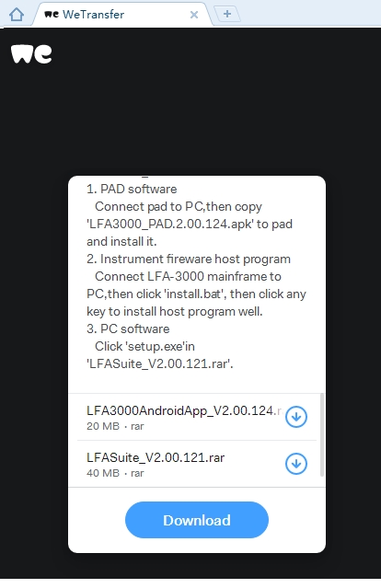
Task: Click the blue Download button
Action: point(197,520)
